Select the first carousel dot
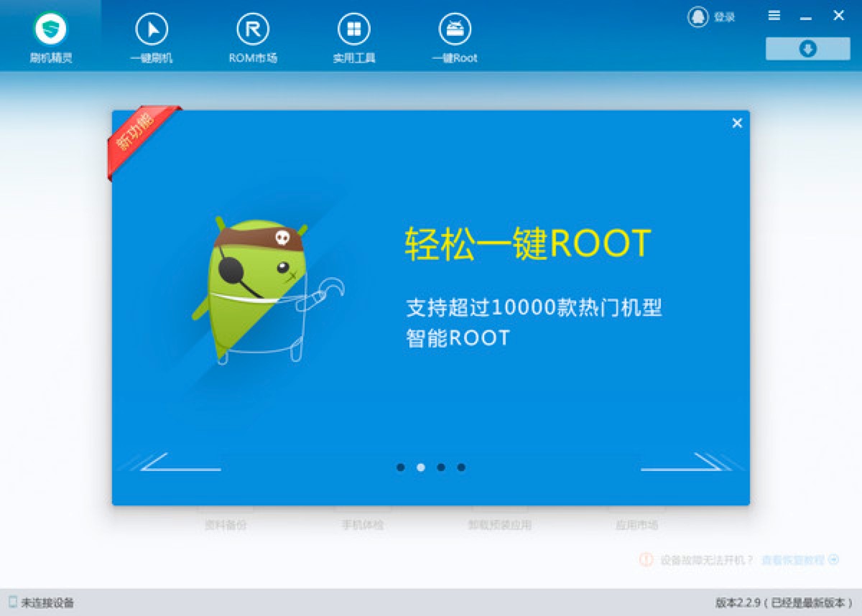The width and height of the screenshot is (862, 616). click(400, 467)
